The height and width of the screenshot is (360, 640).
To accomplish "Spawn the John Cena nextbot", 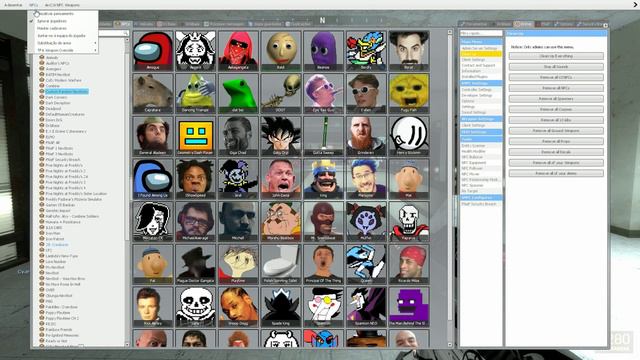I will [x=281, y=179].
